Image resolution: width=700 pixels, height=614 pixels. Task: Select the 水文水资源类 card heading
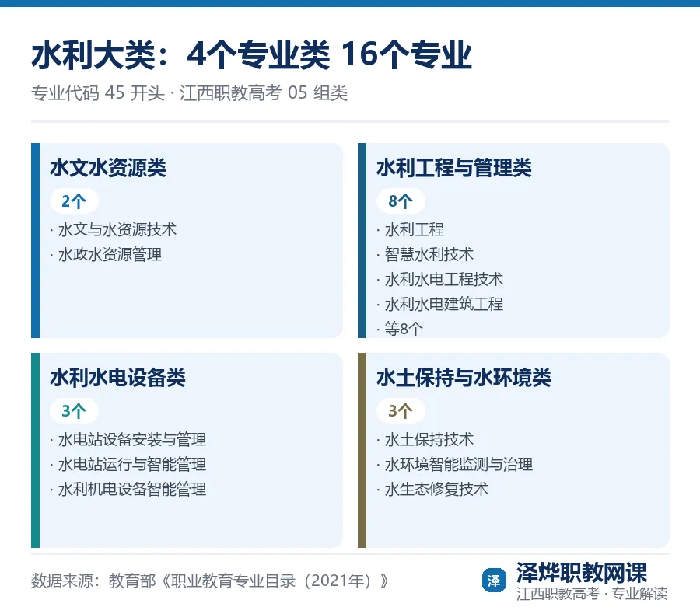pyautogui.click(x=108, y=168)
